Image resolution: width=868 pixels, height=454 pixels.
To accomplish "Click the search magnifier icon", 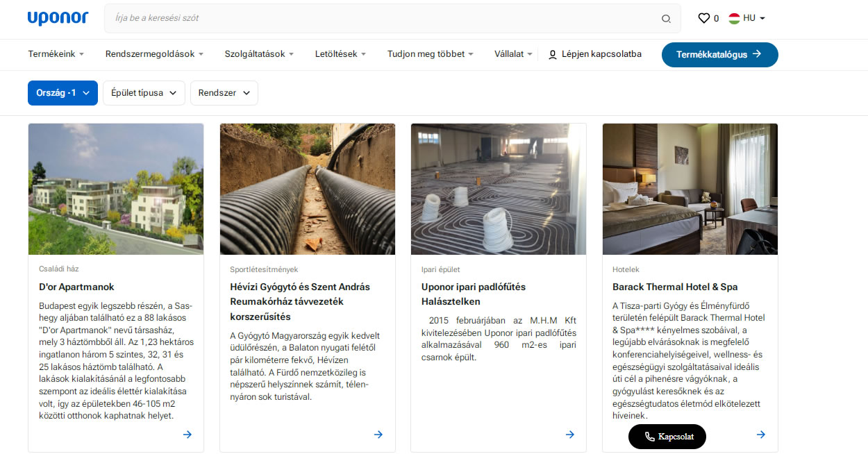I will point(666,19).
